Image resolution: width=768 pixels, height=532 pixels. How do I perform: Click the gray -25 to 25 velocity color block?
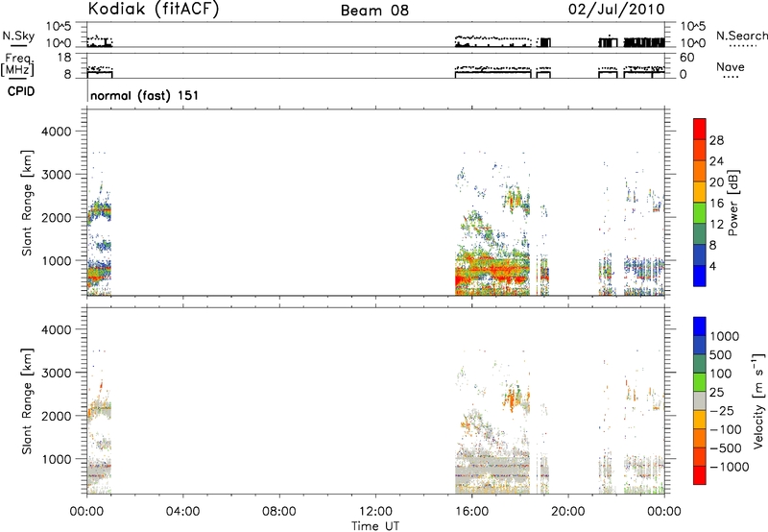(700, 400)
